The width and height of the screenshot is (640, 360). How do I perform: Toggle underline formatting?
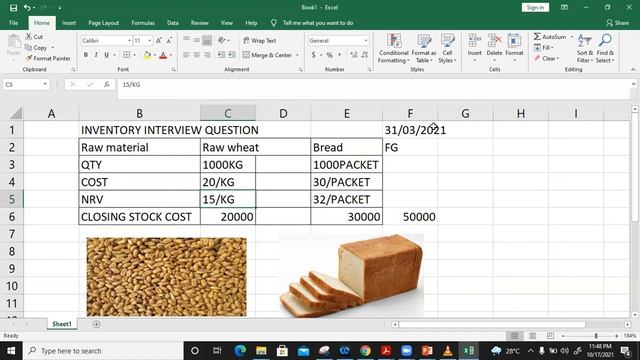[x=106, y=55]
